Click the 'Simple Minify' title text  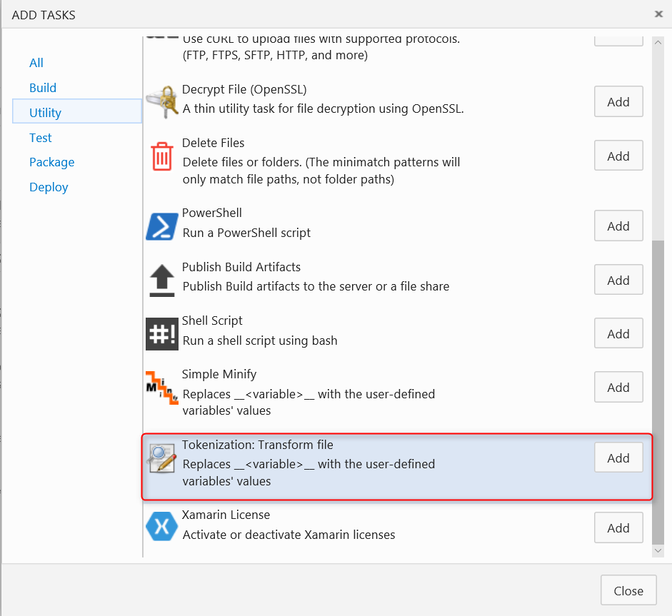(219, 375)
